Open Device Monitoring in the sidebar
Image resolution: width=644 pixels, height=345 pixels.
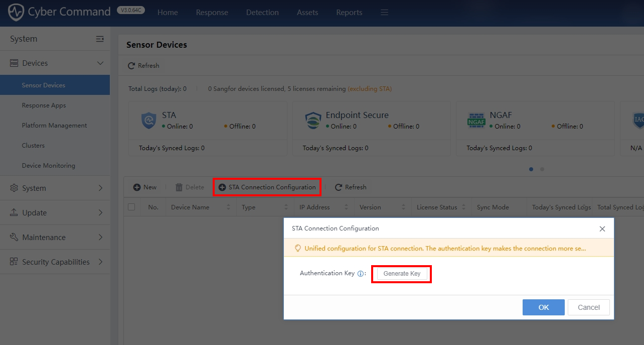(x=55, y=166)
